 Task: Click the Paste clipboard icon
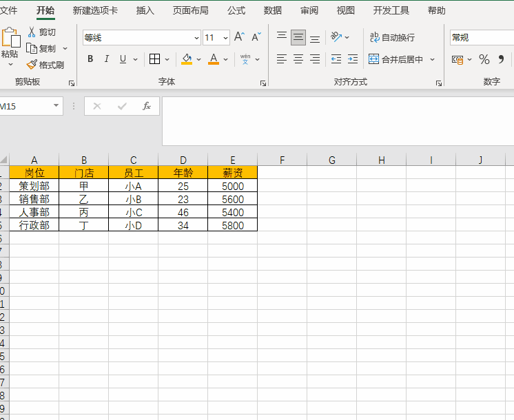tap(10, 37)
